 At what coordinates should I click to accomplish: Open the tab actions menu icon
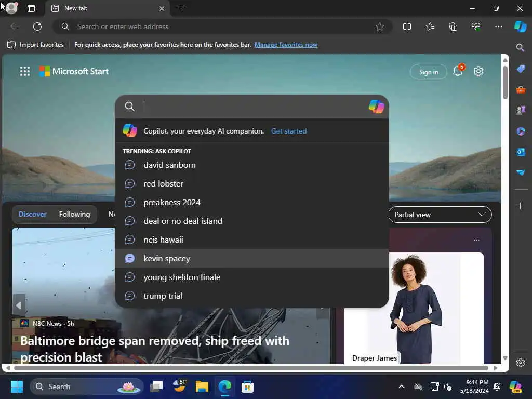coord(31,8)
